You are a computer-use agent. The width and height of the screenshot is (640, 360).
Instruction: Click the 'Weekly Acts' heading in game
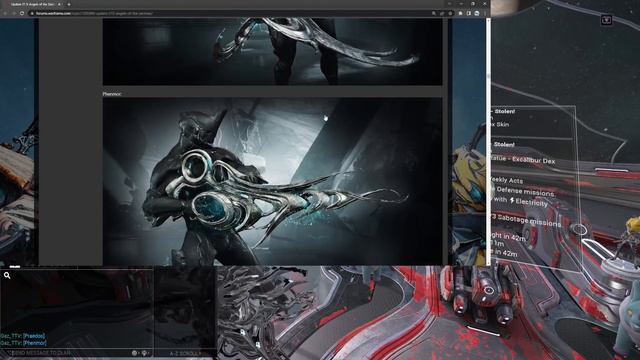[506, 180]
